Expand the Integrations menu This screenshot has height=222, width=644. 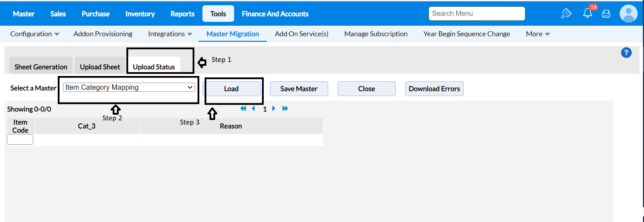170,34
